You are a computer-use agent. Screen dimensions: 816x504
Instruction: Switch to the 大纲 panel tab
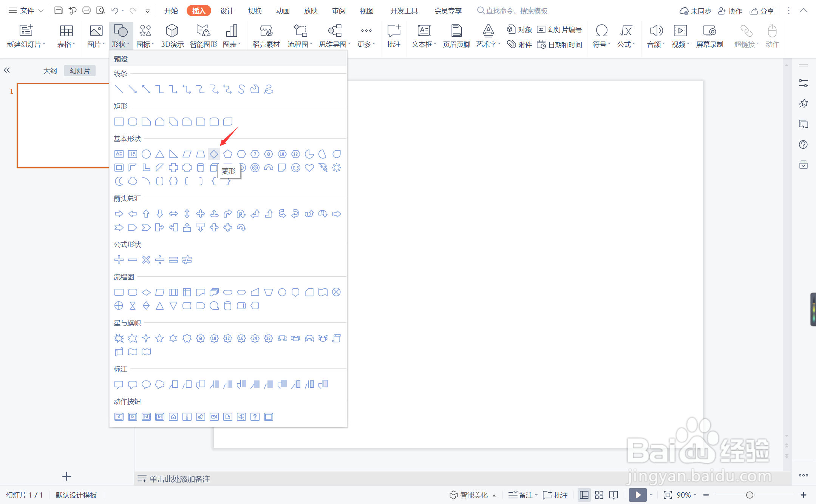[x=50, y=71]
